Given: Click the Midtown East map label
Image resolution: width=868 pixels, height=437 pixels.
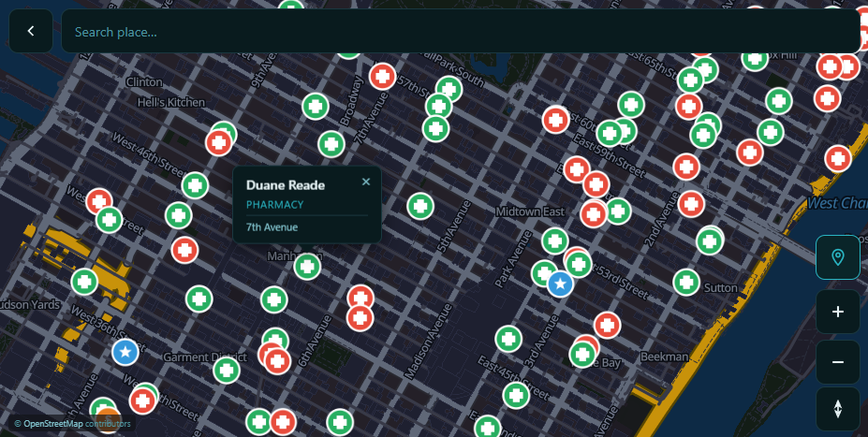Looking at the screenshot, I should (530, 211).
